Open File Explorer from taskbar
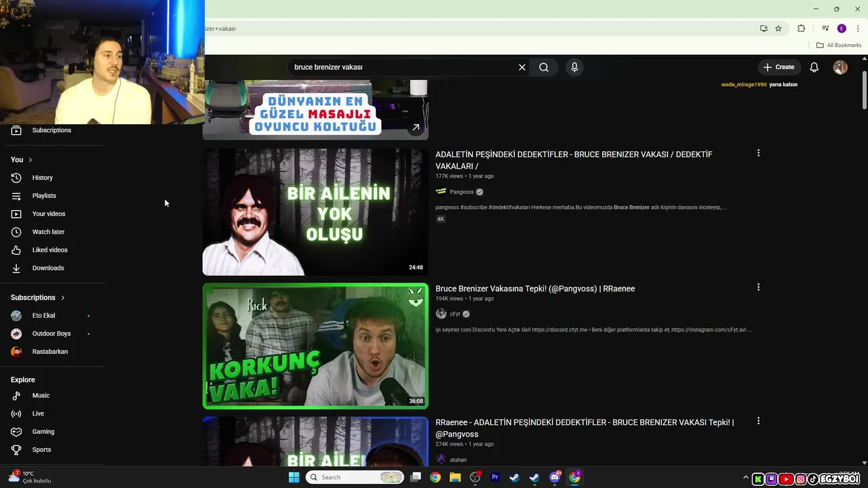This screenshot has height=488, width=868. pyautogui.click(x=455, y=477)
